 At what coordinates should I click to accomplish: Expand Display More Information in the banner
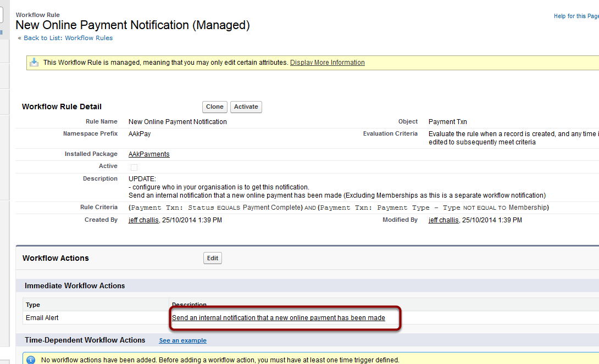coord(327,62)
